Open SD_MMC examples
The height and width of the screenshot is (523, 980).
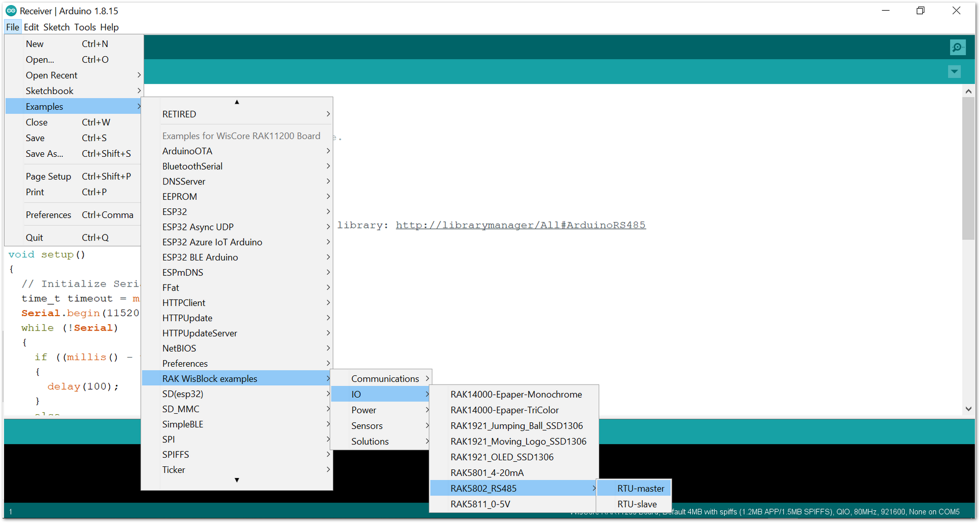[237, 409]
